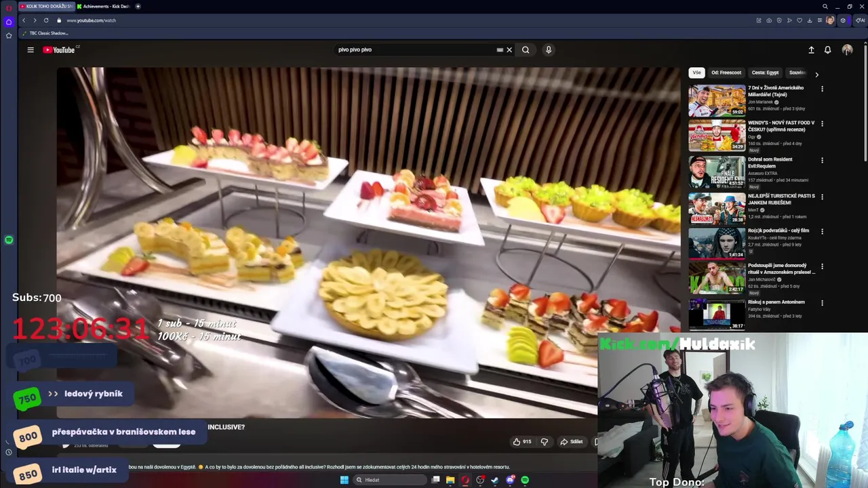Open options menu for 'Podstoupili jsme' video

[x=822, y=267]
